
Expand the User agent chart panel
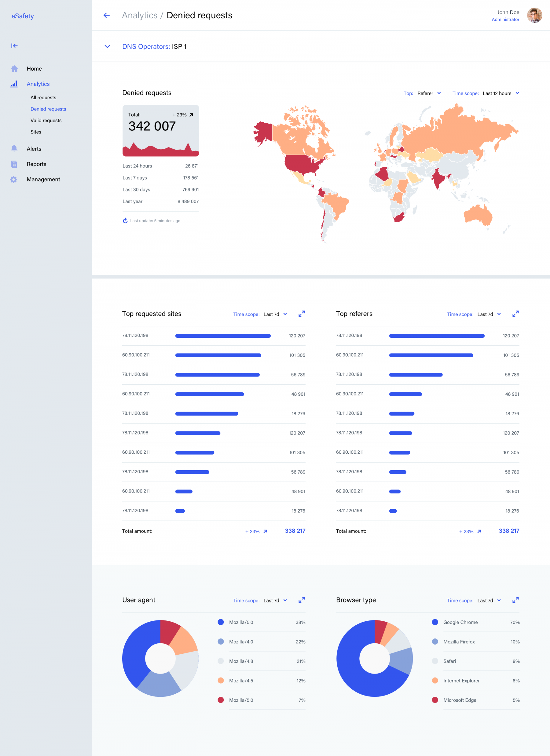tap(302, 600)
